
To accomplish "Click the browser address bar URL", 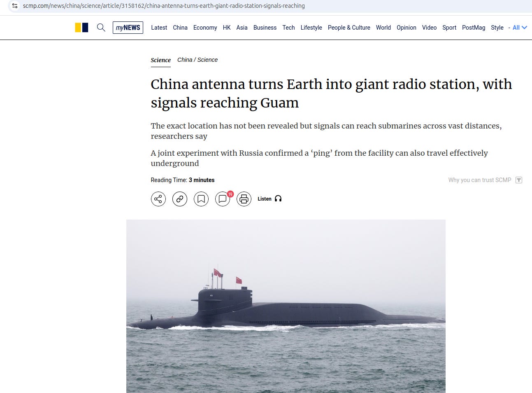I will point(164,6).
